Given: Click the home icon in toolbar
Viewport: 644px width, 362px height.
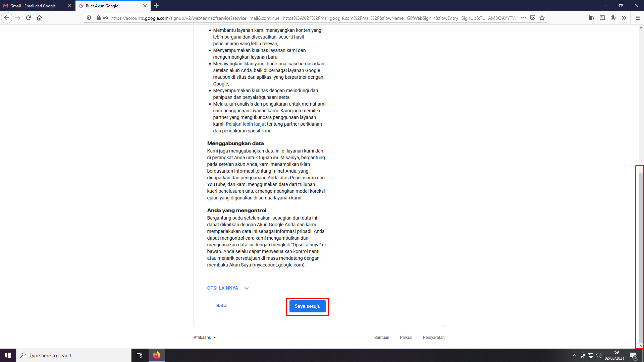Looking at the screenshot, I should click(39, 18).
